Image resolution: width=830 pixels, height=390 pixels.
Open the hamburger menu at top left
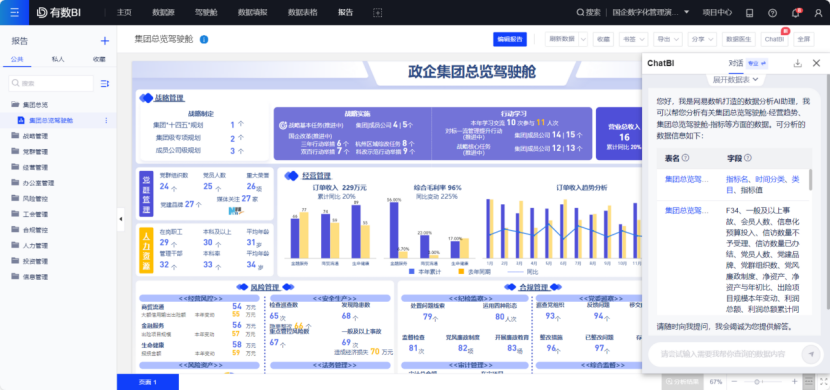[15, 12]
